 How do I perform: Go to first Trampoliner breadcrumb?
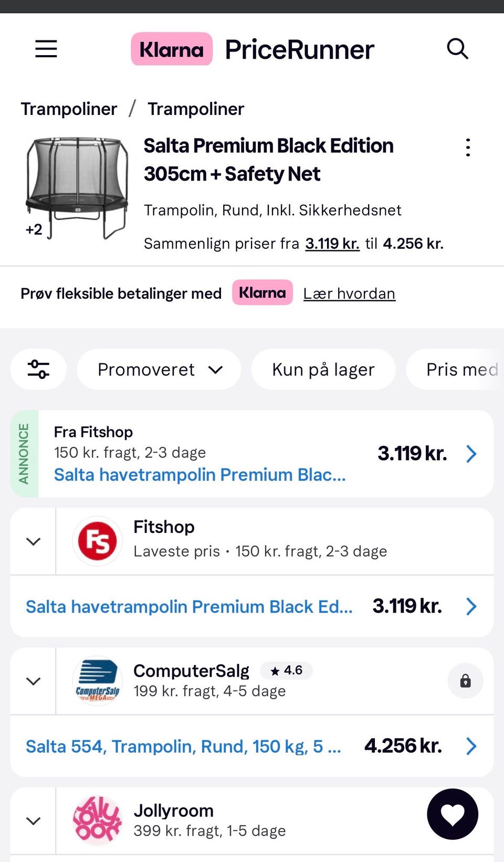coord(69,109)
